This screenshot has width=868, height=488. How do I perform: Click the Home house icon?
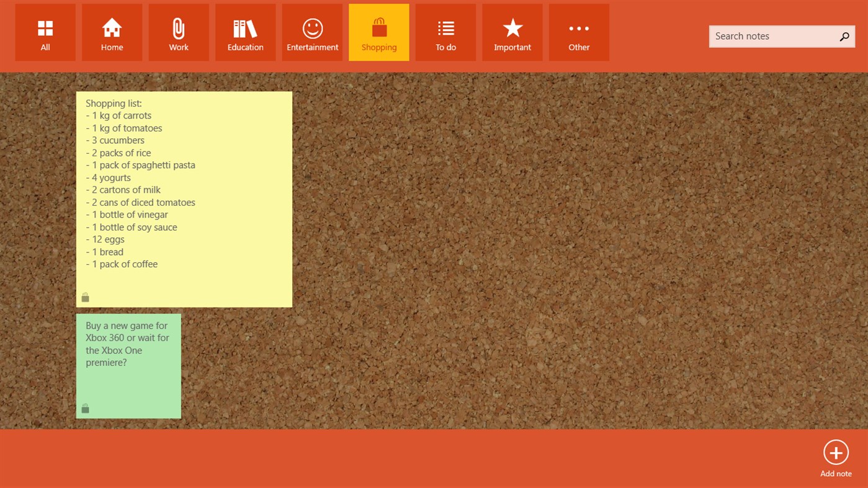pyautogui.click(x=112, y=27)
